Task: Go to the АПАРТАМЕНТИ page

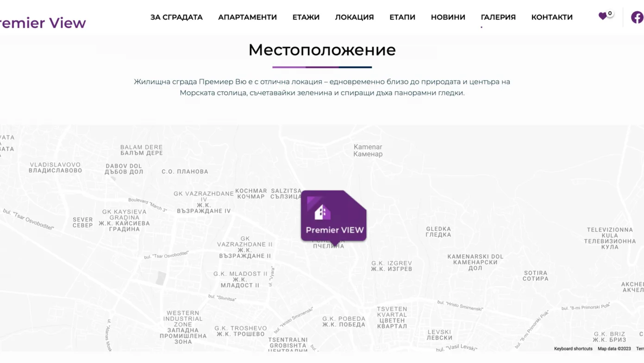Action: (247, 17)
